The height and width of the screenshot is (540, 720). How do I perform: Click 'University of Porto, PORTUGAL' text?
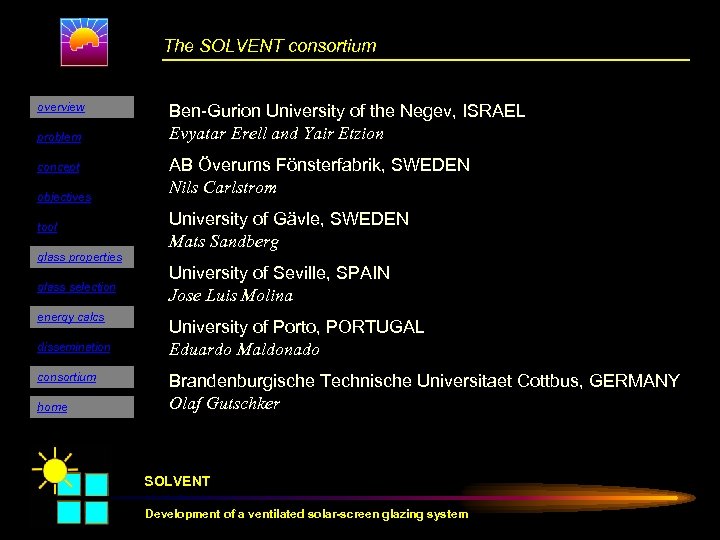pos(296,327)
